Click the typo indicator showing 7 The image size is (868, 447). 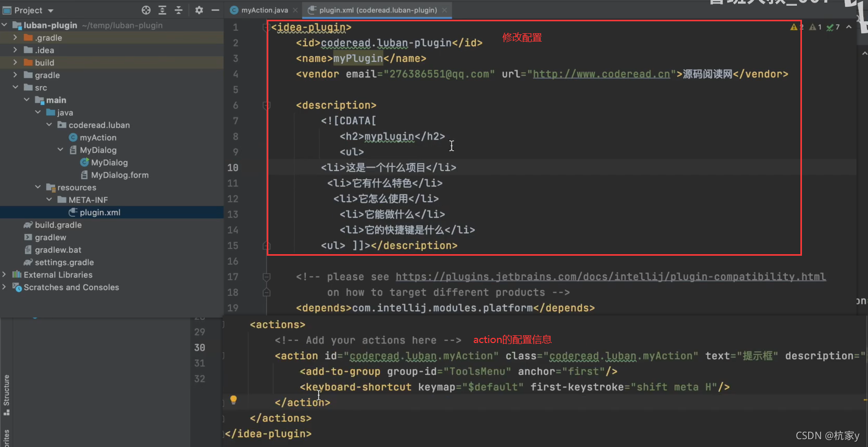click(x=833, y=27)
